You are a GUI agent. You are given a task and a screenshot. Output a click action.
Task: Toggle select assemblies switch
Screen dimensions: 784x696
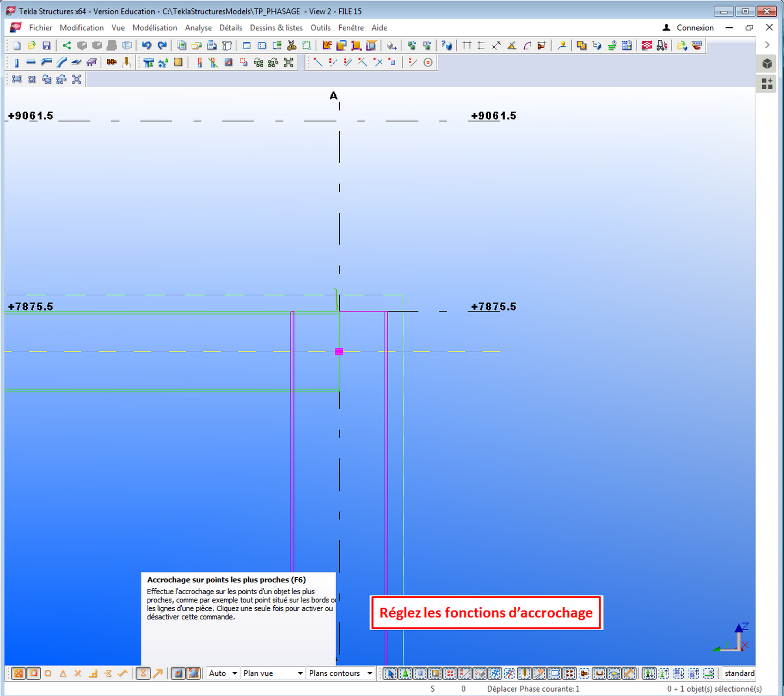[678, 673]
